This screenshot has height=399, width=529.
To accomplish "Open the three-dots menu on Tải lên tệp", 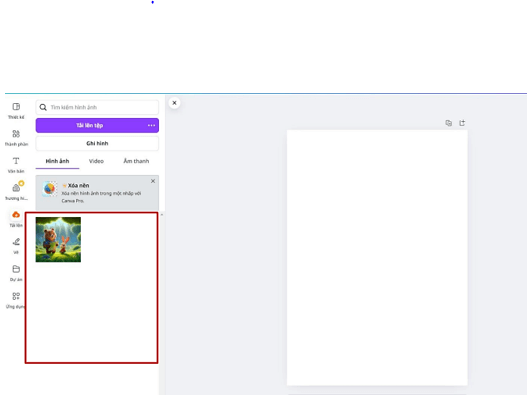I will (x=151, y=125).
